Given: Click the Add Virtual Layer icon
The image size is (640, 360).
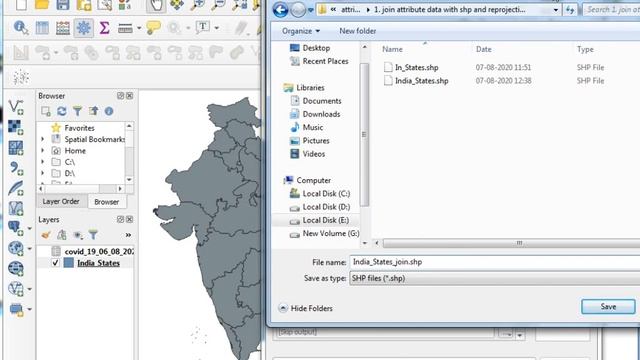Looking at the screenshot, I should (16, 208).
